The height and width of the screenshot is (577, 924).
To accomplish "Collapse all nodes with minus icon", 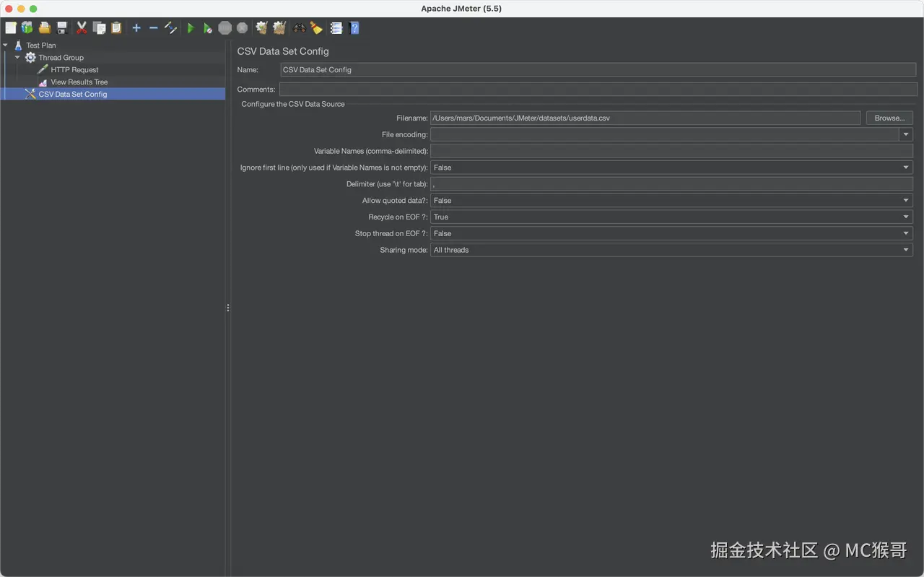I will click(153, 28).
